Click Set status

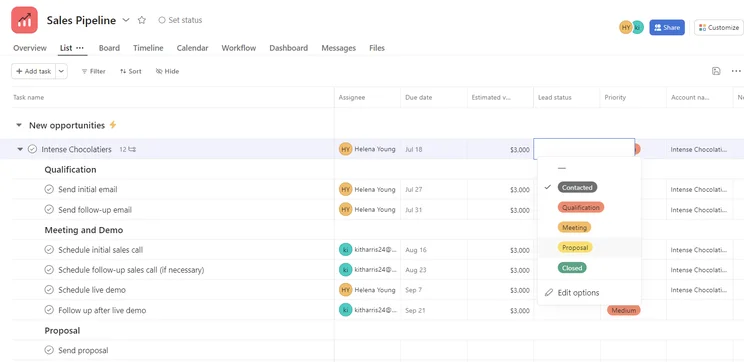(180, 20)
